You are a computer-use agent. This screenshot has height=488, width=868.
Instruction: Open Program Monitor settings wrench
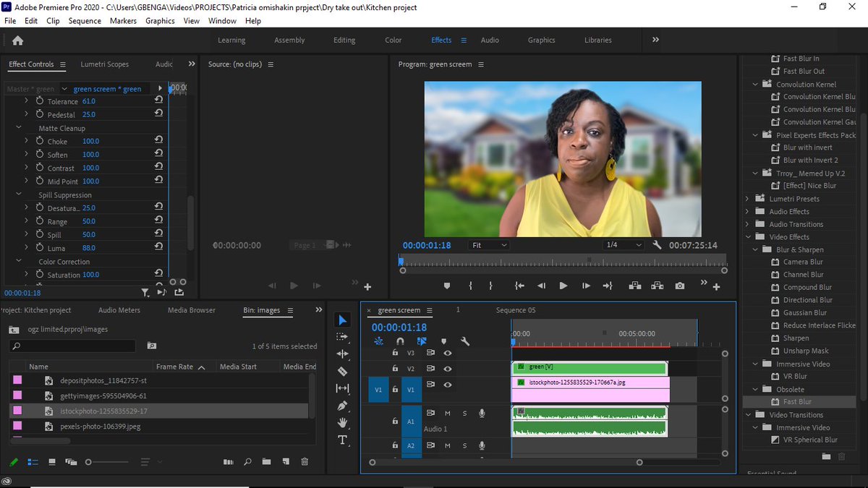pos(657,245)
